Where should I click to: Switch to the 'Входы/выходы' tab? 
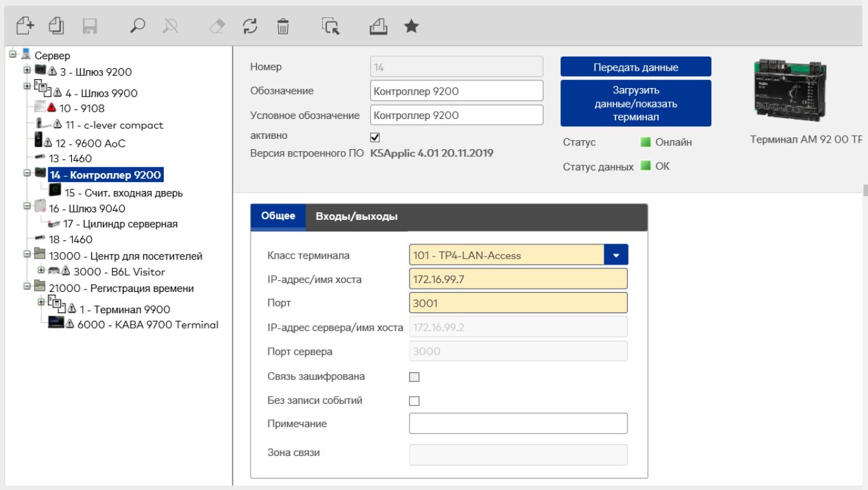(x=357, y=217)
